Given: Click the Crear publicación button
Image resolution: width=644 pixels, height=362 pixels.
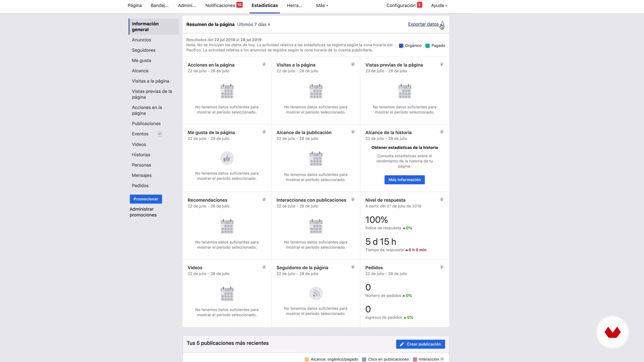Looking at the screenshot, I should [x=421, y=344].
